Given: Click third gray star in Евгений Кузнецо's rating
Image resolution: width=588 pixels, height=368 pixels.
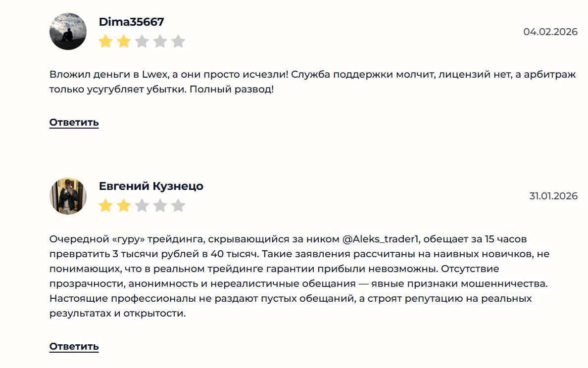Looking at the screenshot, I should tap(142, 205).
